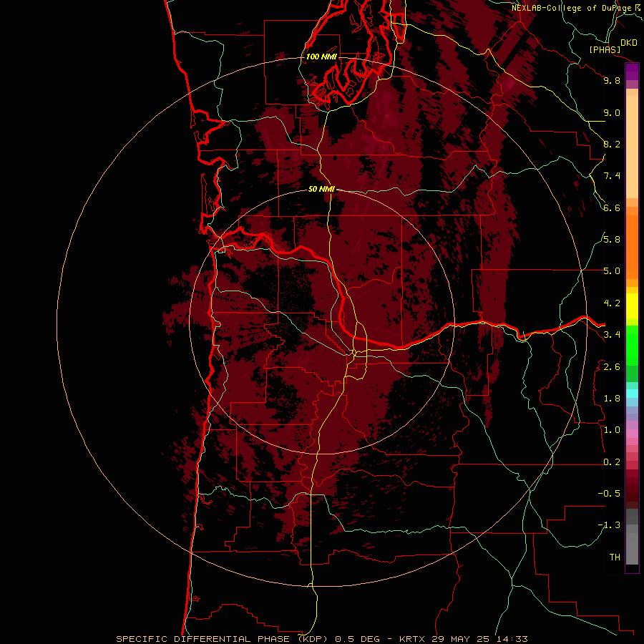Click the -0.5 scale value
The height and width of the screenshot is (644, 644).
(609, 494)
